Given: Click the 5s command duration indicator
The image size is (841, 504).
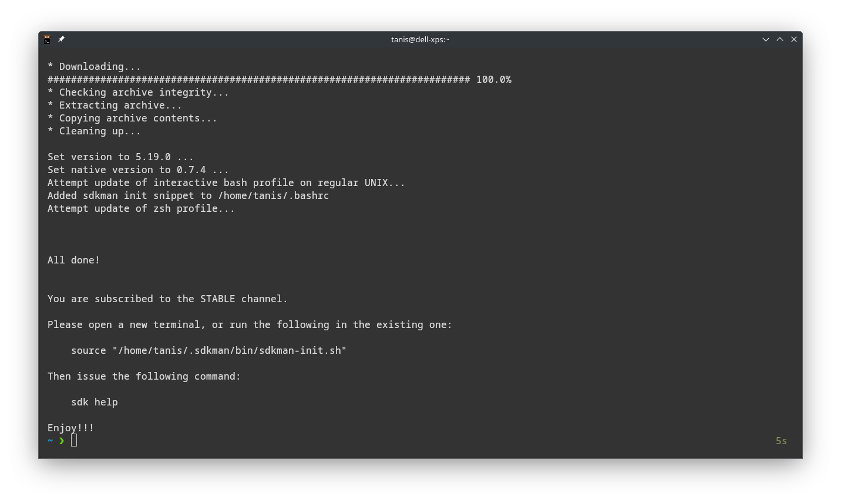Looking at the screenshot, I should (781, 441).
